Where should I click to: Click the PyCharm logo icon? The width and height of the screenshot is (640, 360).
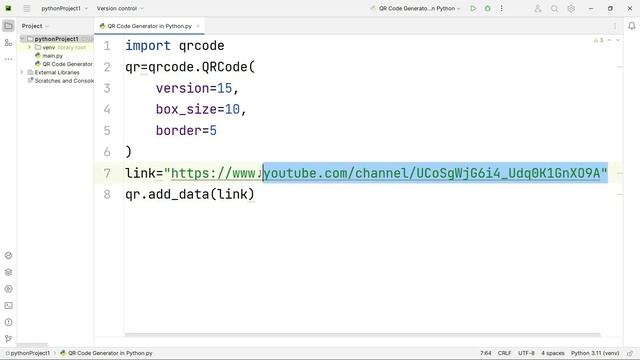[8, 8]
